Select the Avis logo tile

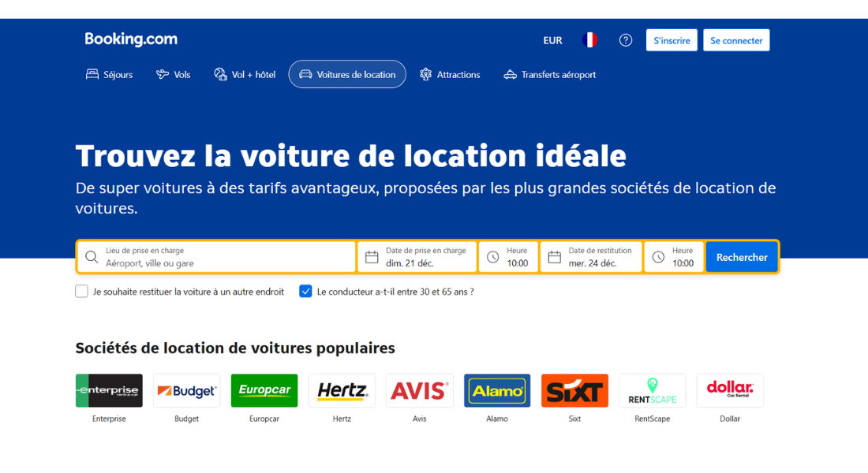coord(419,390)
